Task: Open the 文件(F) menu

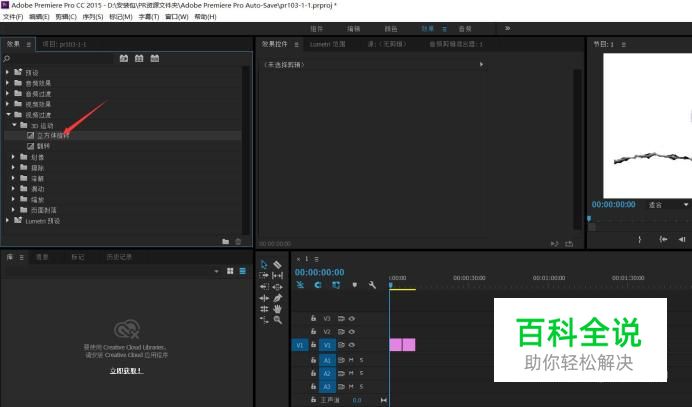Action: pyautogui.click(x=13, y=17)
